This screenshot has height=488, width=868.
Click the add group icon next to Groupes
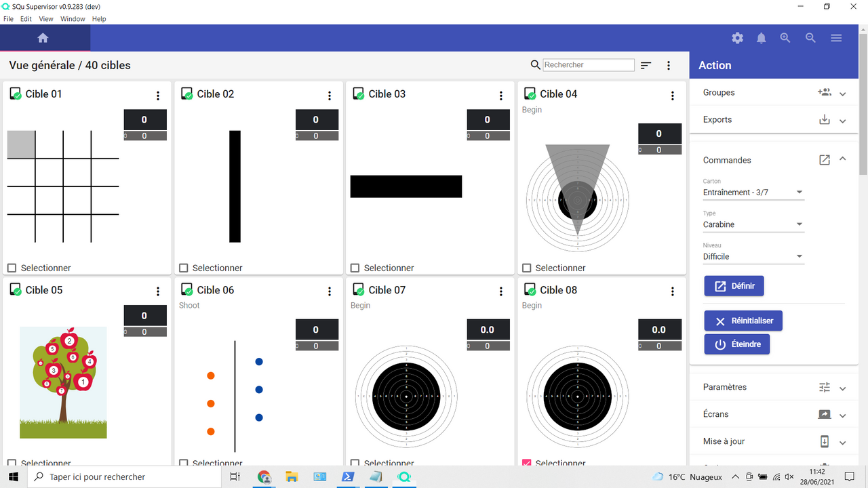[825, 92]
